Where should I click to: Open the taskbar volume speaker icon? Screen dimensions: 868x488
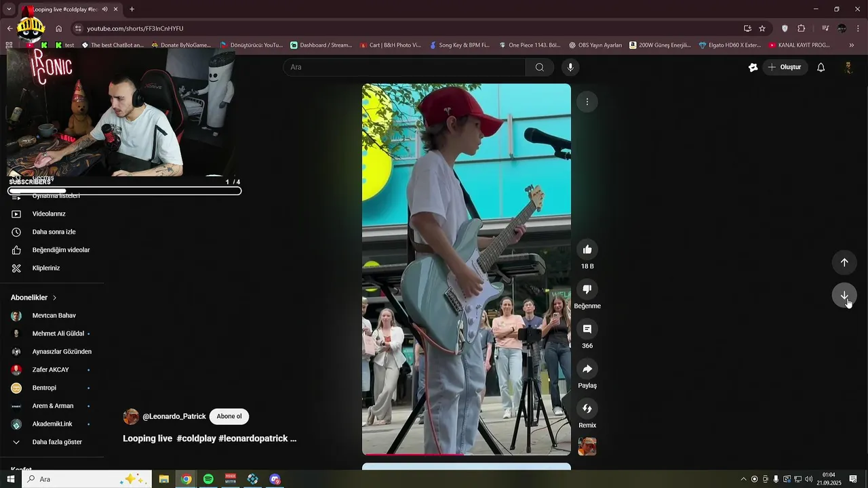[x=808, y=479]
